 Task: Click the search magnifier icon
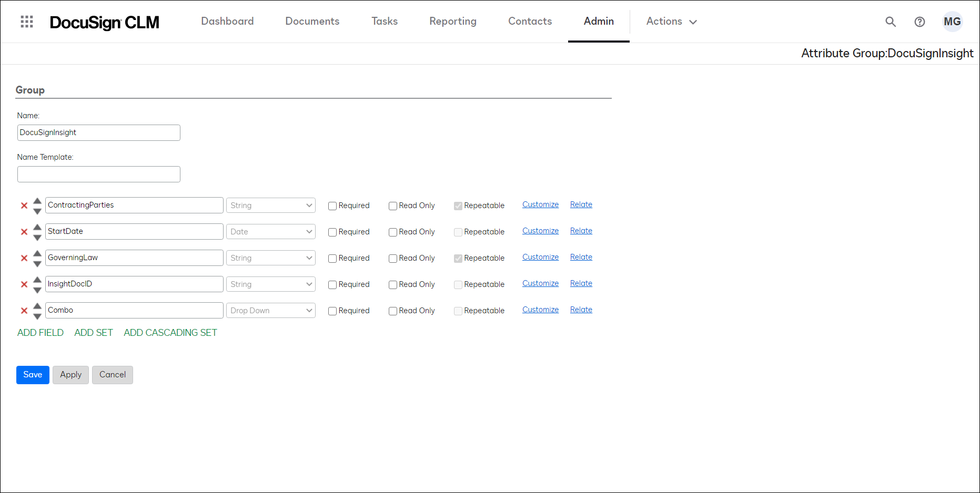point(891,22)
